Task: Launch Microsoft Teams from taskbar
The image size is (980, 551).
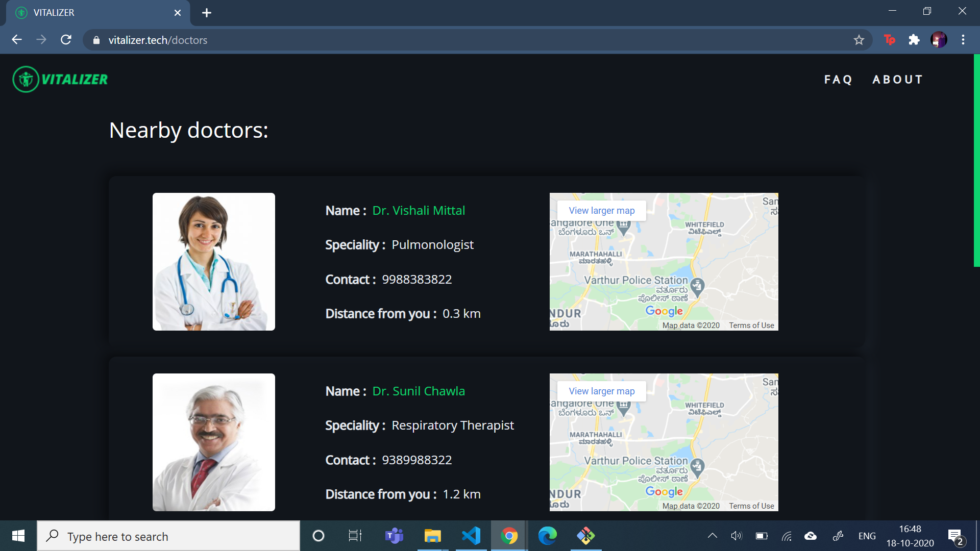Action: click(x=394, y=536)
